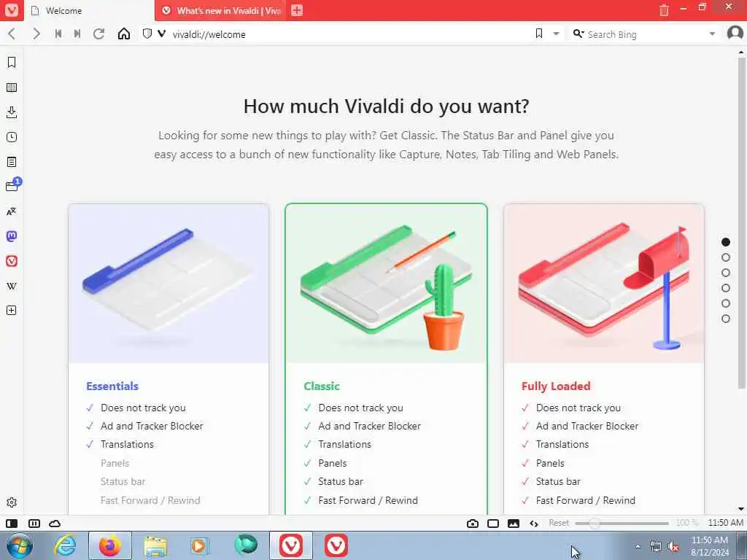Click the Capture page camera icon
747x560 pixels.
click(x=473, y=524)
